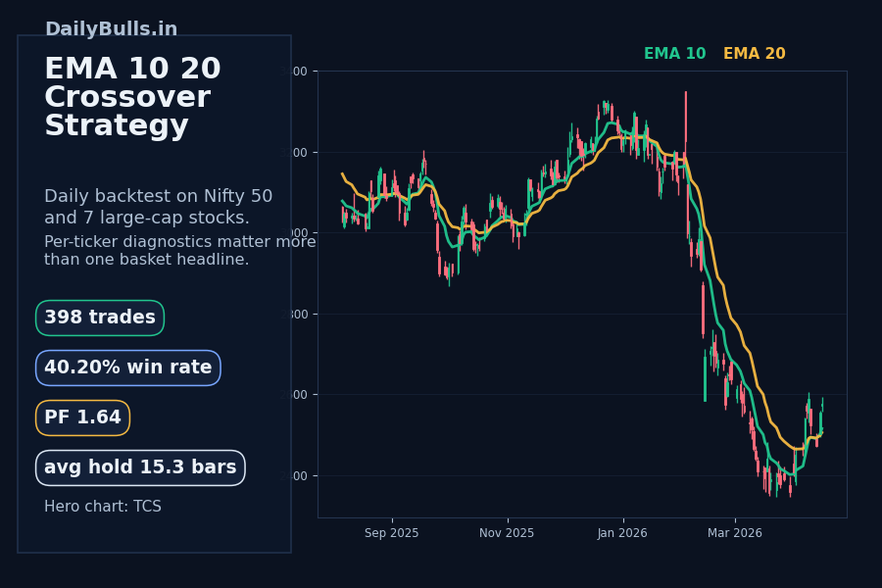Click the Mar 2026 axis label

[x=735, y=533]
